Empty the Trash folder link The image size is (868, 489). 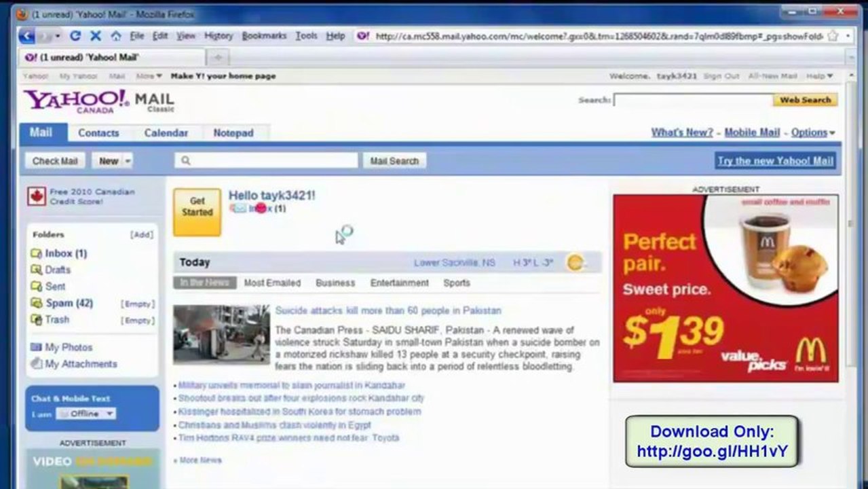click(x=138, y=320)
